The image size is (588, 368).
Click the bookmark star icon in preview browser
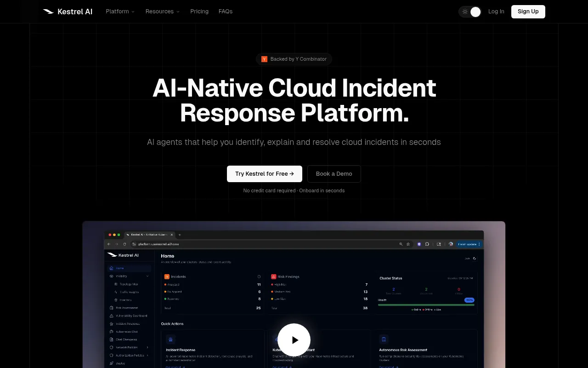coord(408,244)
